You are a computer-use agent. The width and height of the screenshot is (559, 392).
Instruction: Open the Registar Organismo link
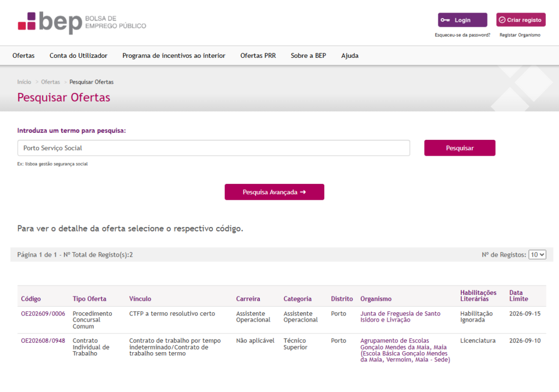click(x=520, y=35)
